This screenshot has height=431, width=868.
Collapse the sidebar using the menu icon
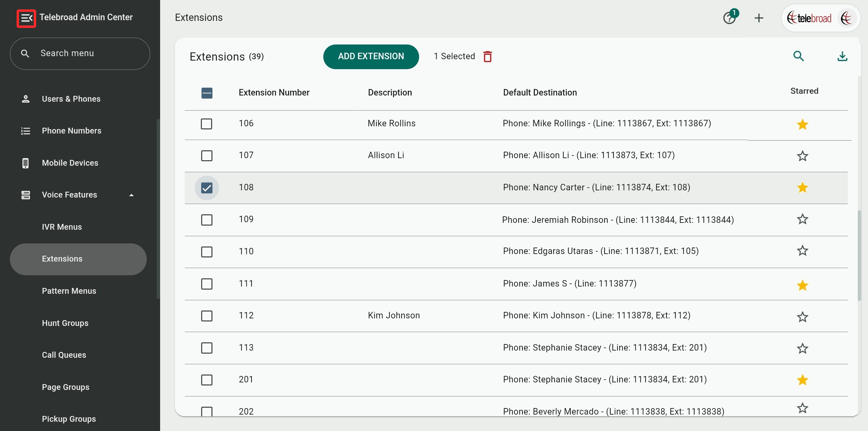pyautogui.click(x=26, y=18)
